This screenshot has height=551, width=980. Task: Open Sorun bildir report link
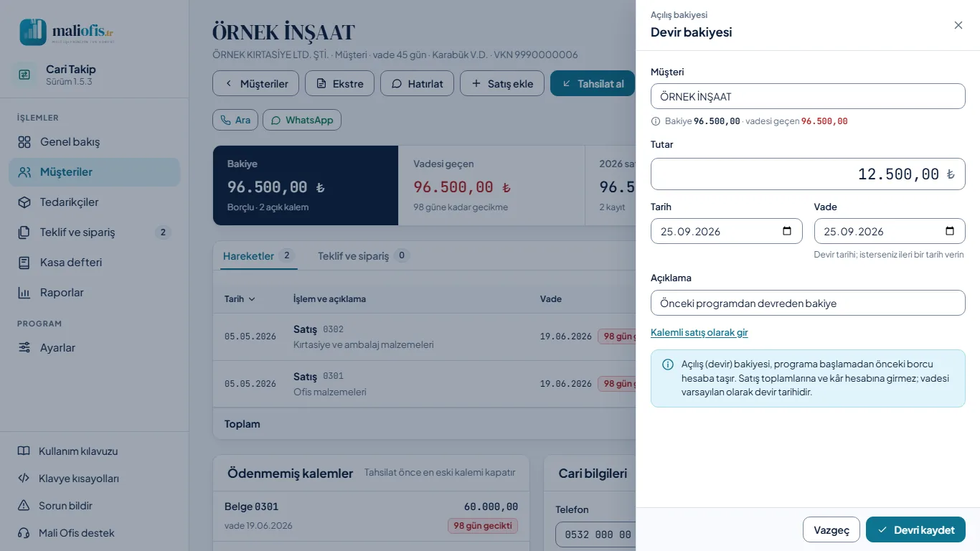click(x=95, y=506)
